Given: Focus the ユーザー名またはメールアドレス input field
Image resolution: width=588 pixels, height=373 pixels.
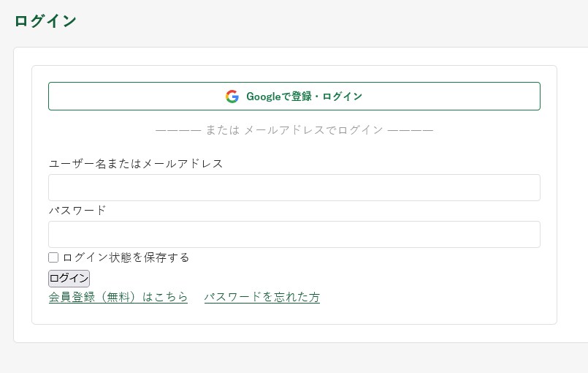Looking at the screenshot, I should click(x=294, y=187).
